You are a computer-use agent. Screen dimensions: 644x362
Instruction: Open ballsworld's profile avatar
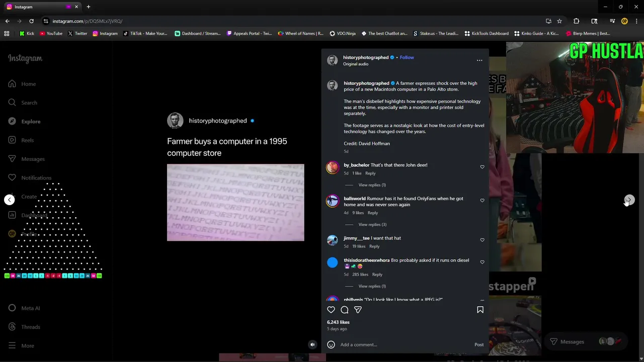(333, 201)
